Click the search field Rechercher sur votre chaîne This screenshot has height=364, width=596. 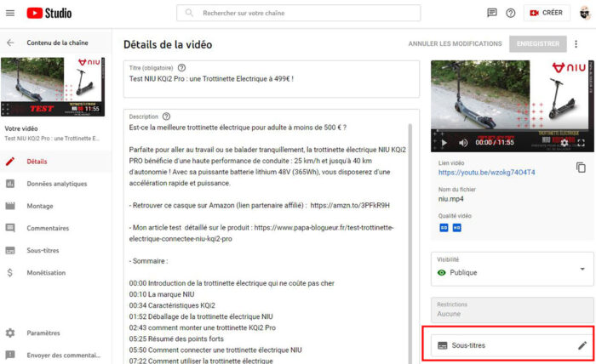click(298, 13)
